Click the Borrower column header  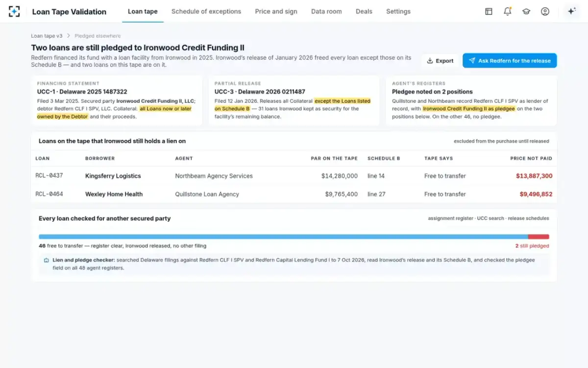(100, 158)
